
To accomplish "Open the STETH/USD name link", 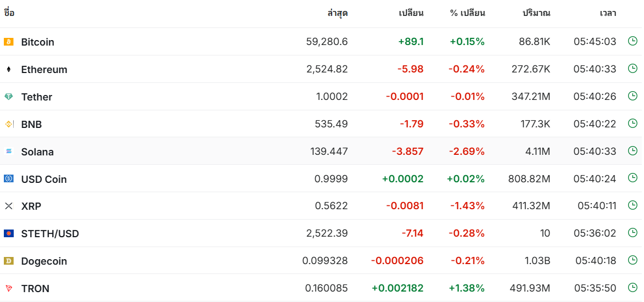I will [x=50, y=234].
